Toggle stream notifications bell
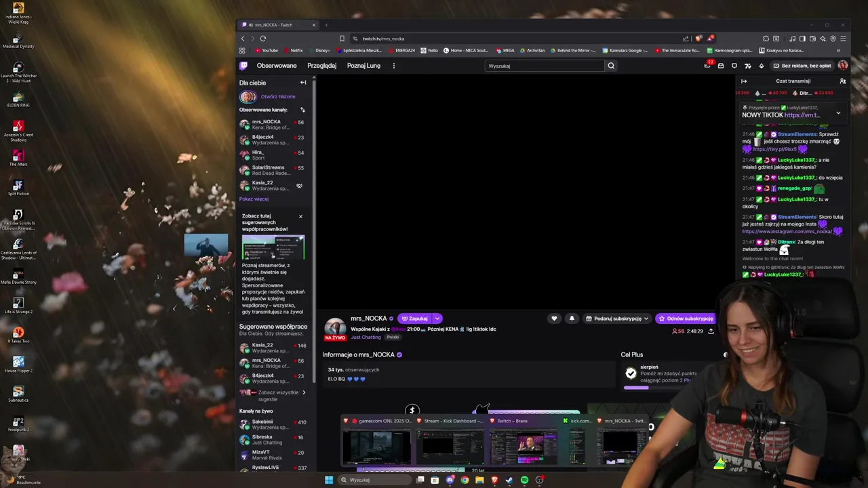The image size is (868, 488). 572,319
